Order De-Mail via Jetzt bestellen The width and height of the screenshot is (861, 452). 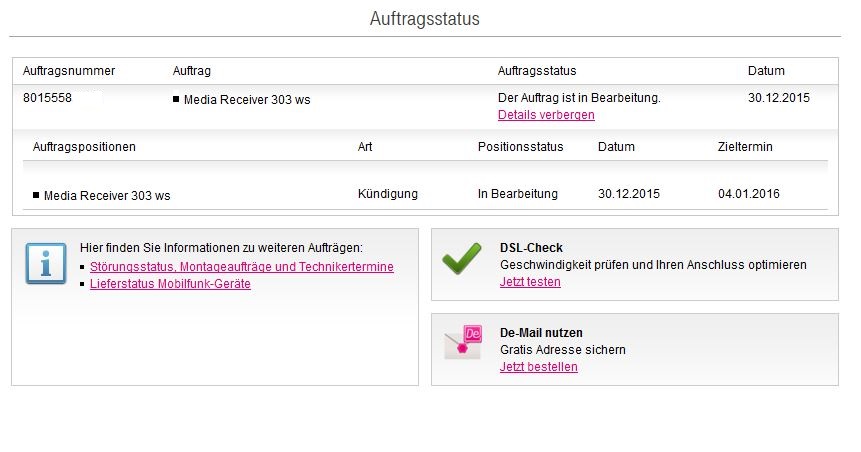[x=538, y=367]
